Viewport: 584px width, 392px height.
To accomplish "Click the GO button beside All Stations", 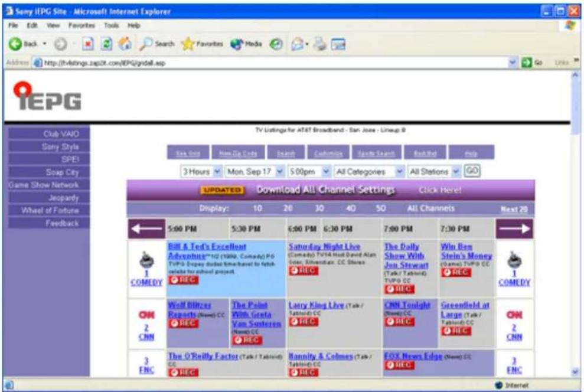I will 472,171.
